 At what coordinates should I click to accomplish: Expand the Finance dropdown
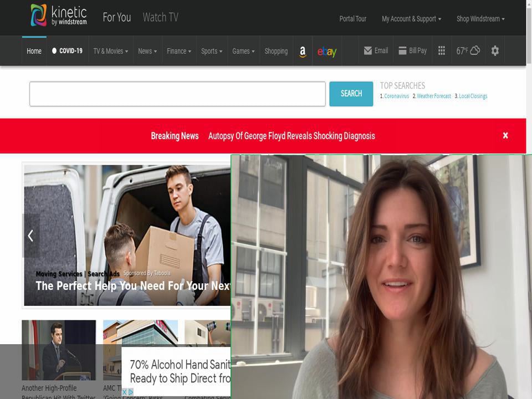point(179,51)
